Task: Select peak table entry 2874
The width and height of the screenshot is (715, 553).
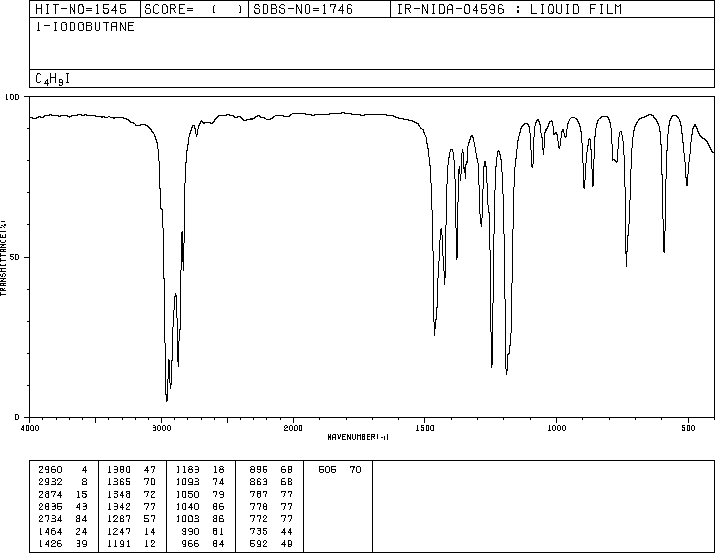Action: (50, 494)
